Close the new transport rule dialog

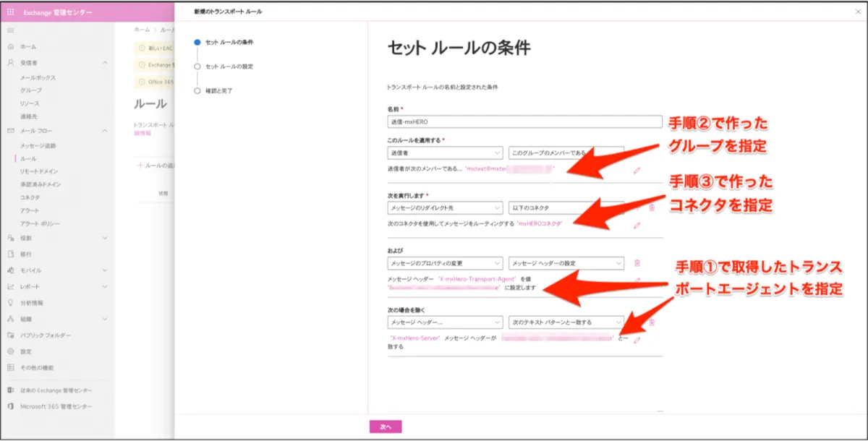[858, 12]
